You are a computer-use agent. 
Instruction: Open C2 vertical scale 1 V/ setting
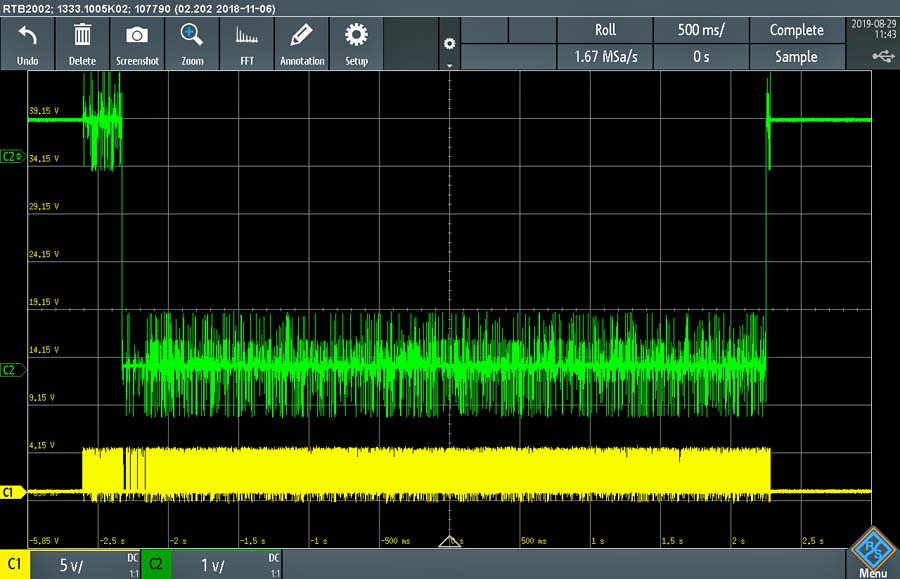pos(226,565)
